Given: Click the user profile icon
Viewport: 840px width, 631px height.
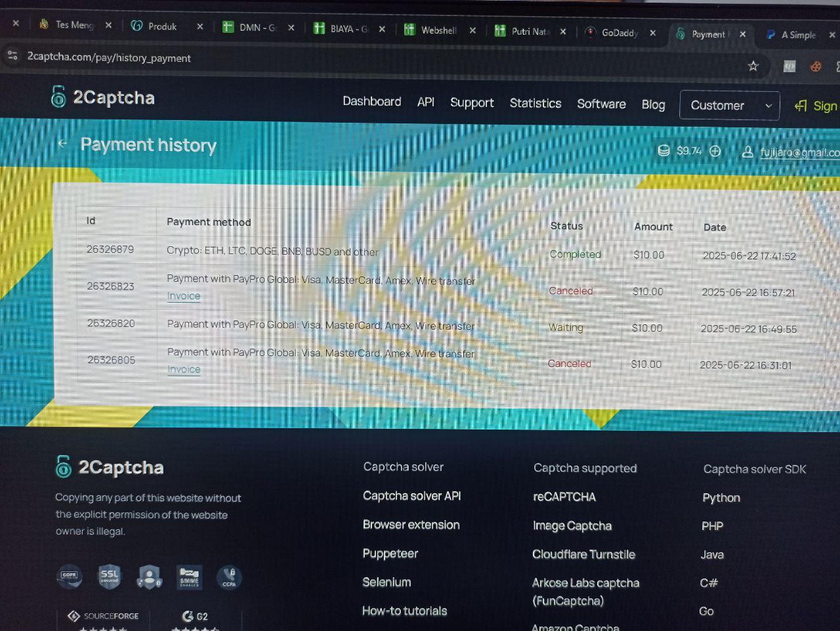Looking at the screenshot, I should (747, 152).
